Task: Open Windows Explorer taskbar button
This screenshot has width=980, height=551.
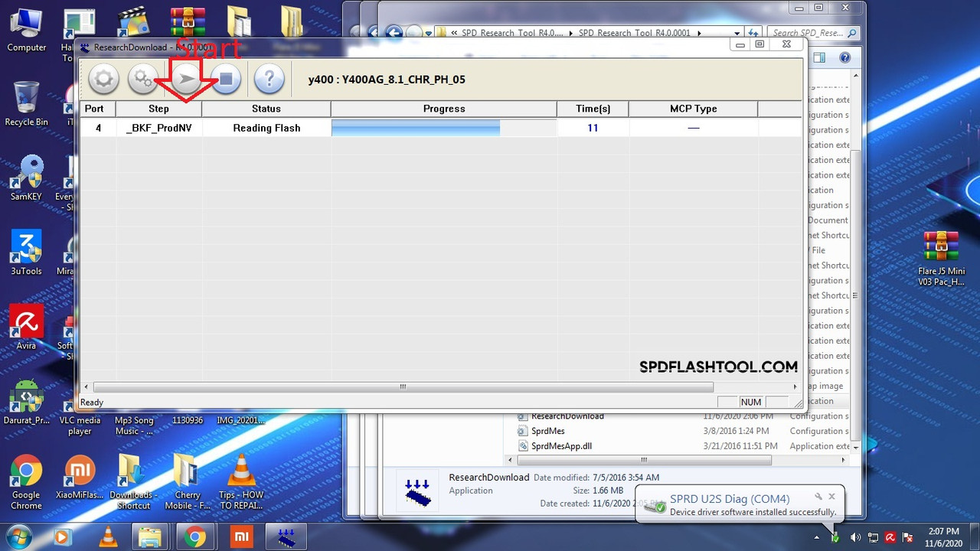Action: [151, 537]
